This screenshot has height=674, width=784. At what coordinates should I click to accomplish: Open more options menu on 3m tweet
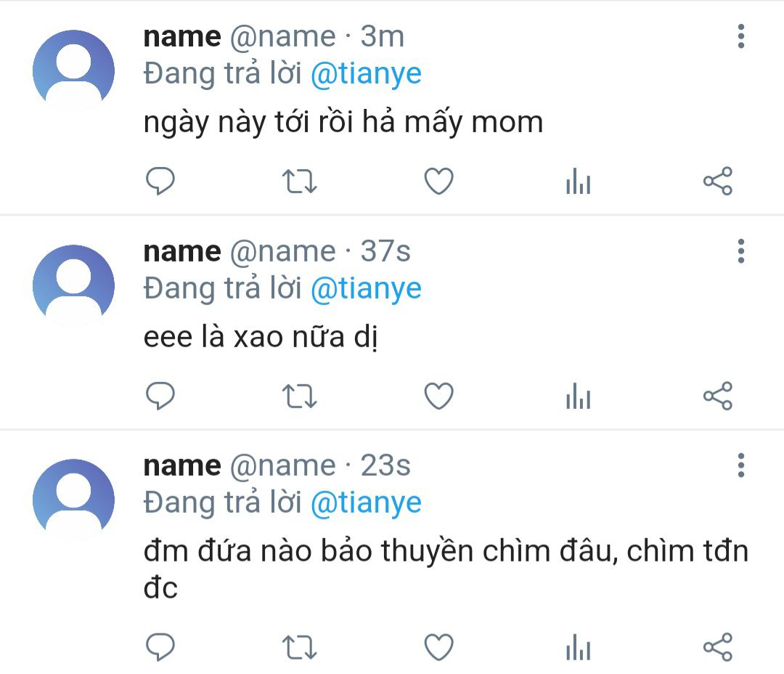(740, 36)
